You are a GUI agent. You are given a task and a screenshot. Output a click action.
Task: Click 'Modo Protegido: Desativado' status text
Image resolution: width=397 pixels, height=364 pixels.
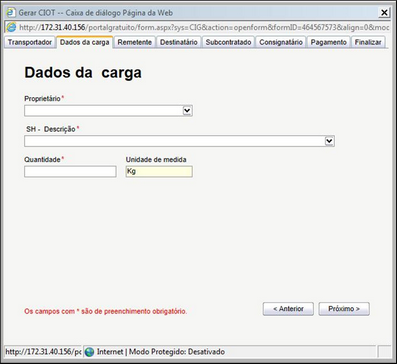[x=177, y=352]
